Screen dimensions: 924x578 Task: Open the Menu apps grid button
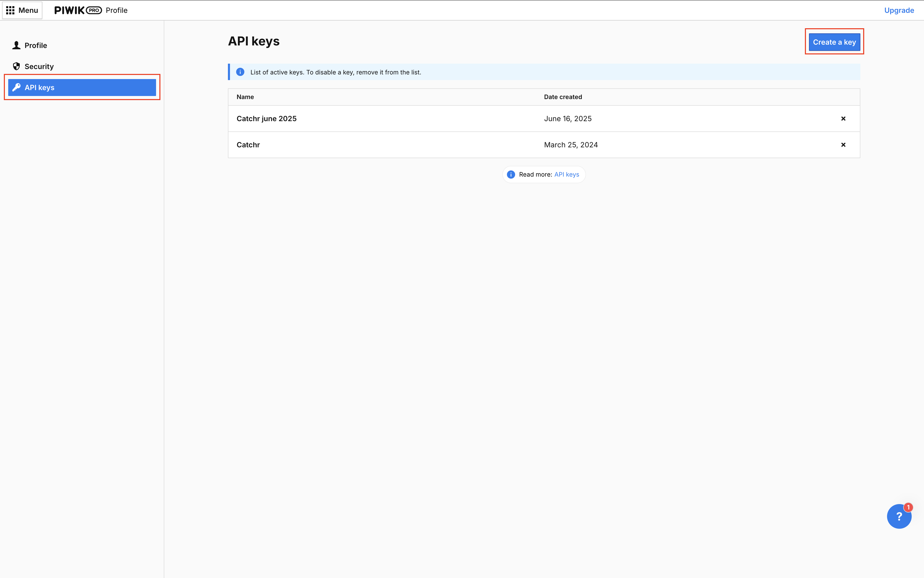tap(22, 10)
